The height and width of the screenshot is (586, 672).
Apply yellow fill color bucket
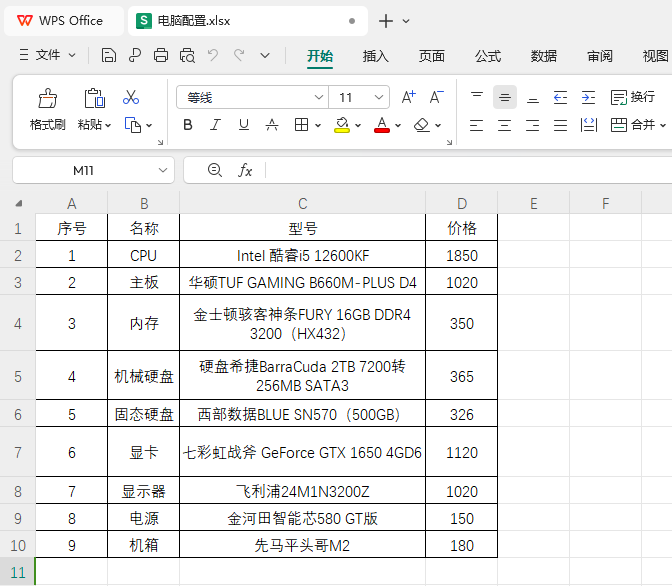pos(342,125)
